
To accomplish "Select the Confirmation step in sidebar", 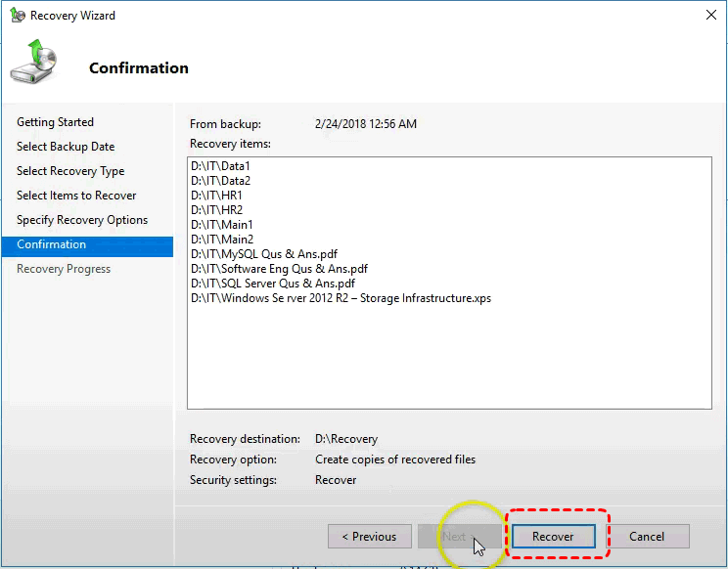I will 52,244.
